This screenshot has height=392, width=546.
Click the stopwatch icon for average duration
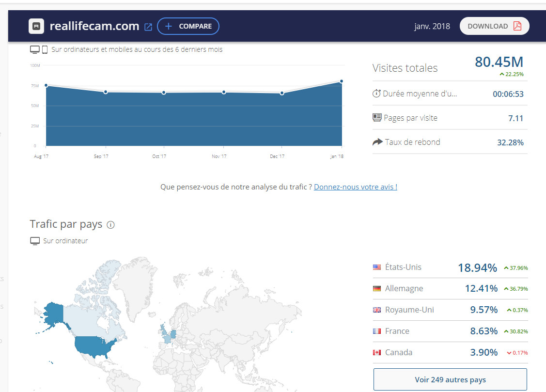(376, 94)
